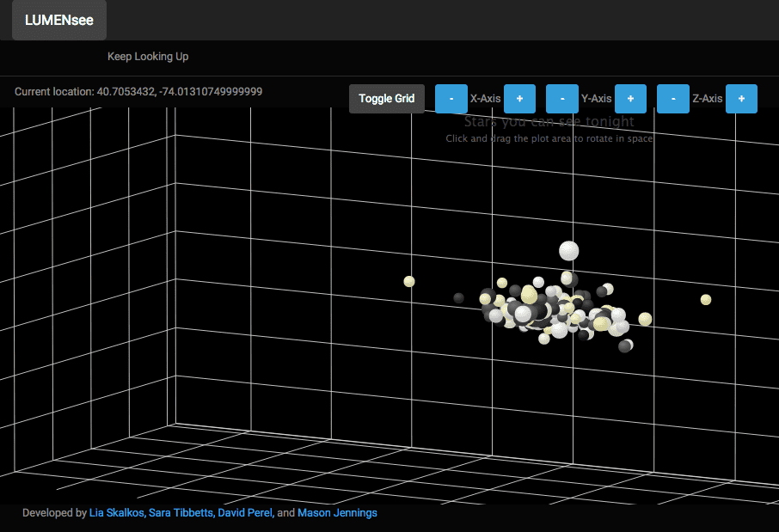The height and width of the screenshot is (532, 779).
Task: Click the Keep Looking Up tagline
Action: (148, 56)
